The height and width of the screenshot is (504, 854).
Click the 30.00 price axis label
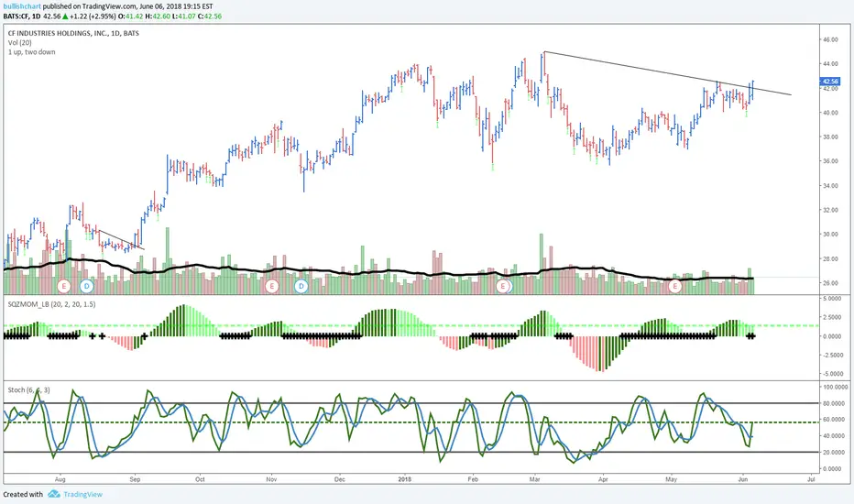pyautogui.click(x=830, y=235)
